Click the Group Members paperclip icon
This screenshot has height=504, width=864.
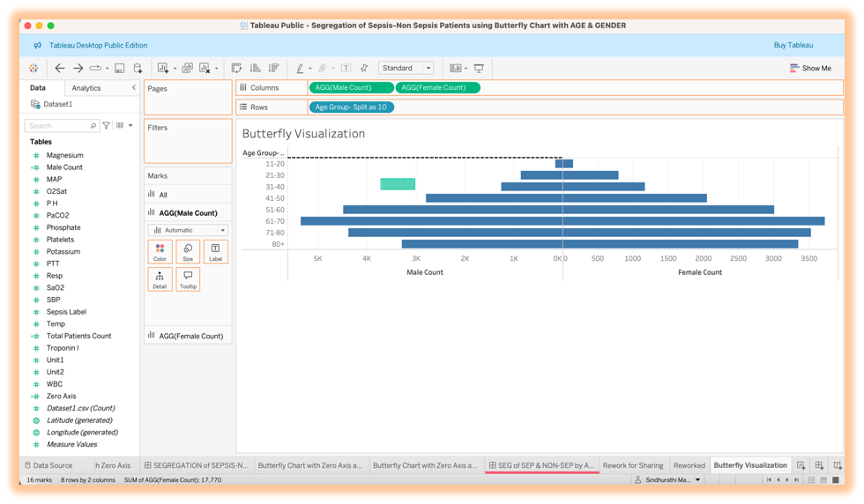point(323,69)
